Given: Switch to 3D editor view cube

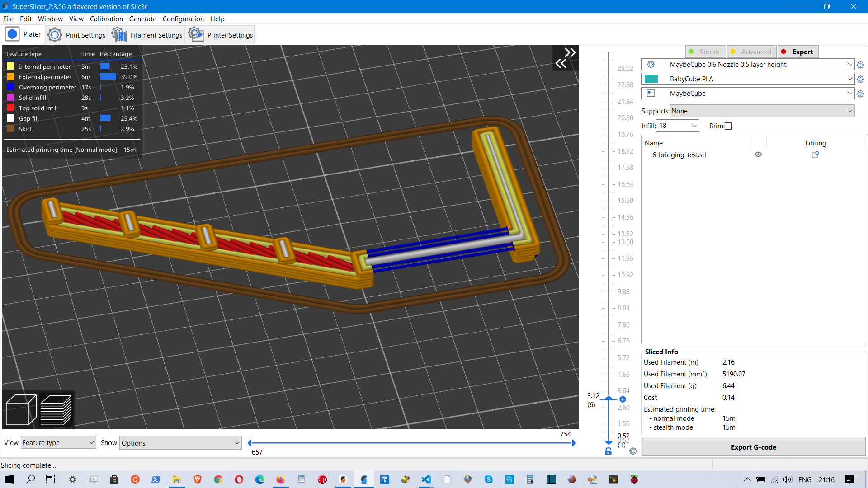Looking at the screenshot, I should (21, 410).
